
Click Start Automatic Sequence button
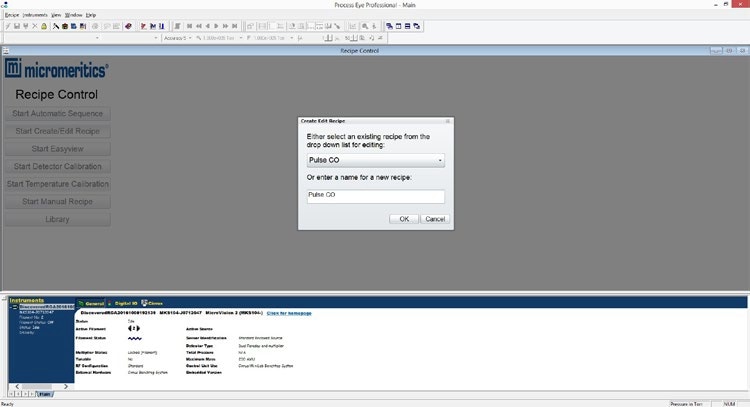point(57,113)
